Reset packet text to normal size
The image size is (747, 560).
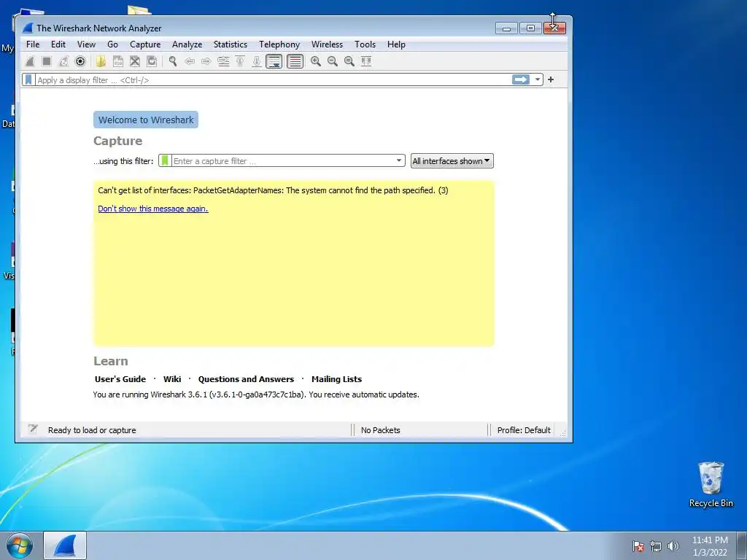point(349,61)
